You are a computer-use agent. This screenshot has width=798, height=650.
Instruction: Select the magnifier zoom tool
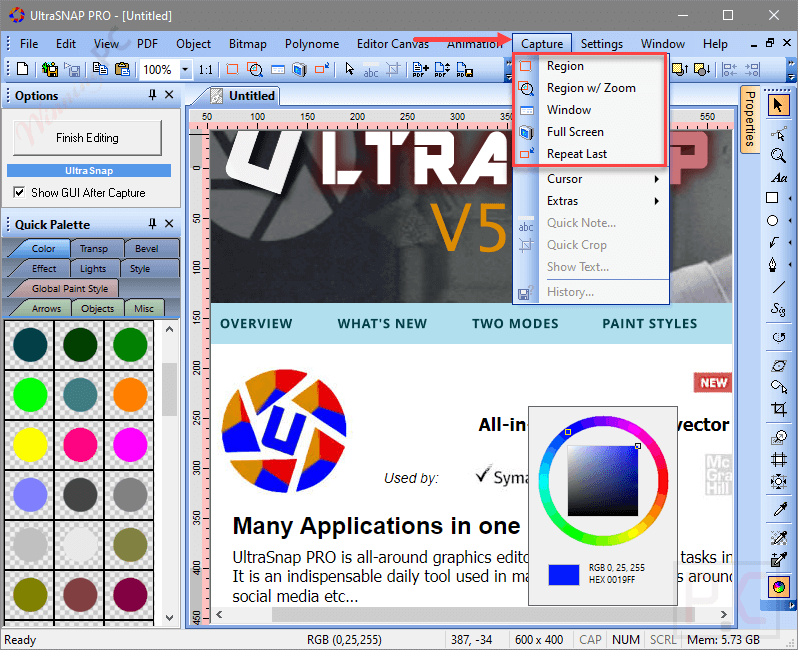(778, 155)
